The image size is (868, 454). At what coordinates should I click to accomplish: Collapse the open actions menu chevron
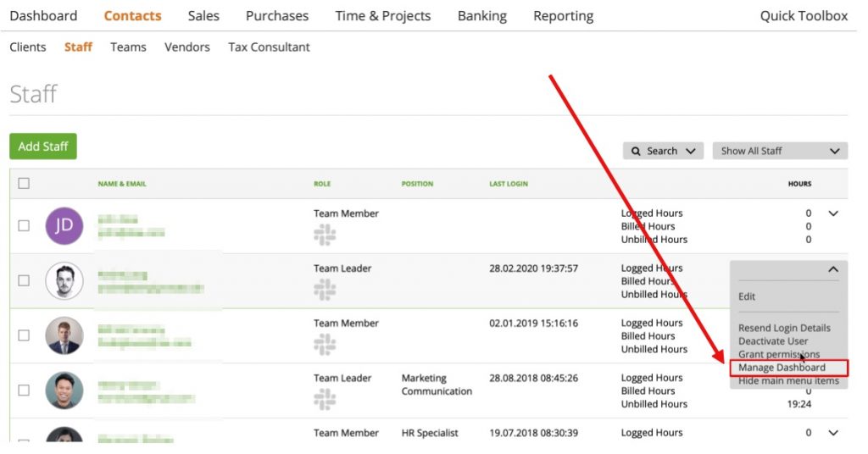pyautogui.click(x=833, y=269)
